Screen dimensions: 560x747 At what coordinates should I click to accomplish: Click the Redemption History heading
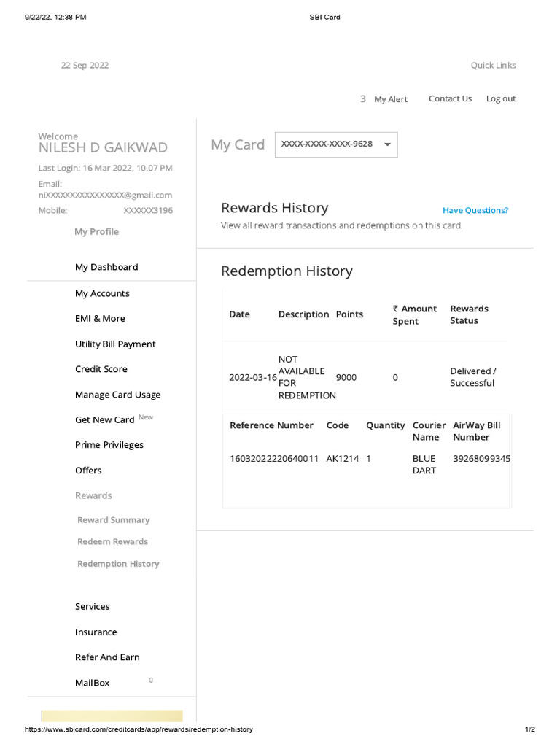pos(287,271)
